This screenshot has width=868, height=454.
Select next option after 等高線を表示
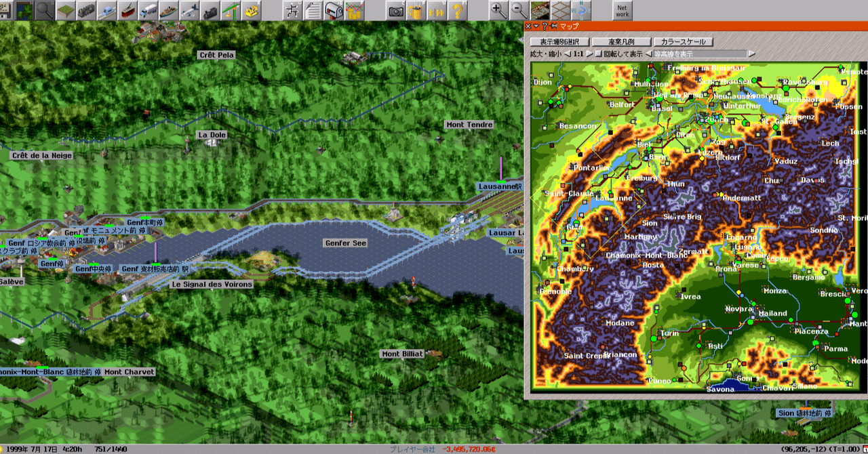751,54
